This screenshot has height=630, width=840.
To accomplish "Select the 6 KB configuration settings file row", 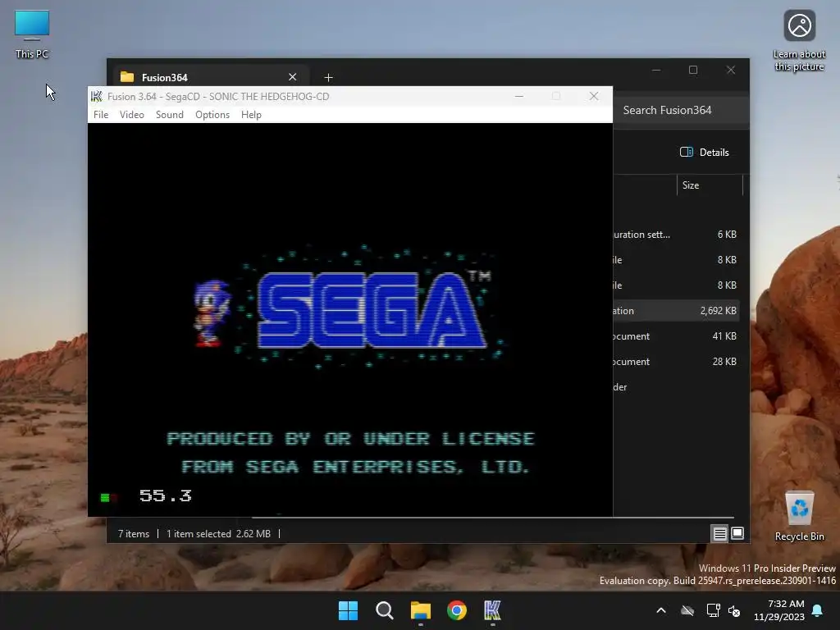I will coord(676,235).
